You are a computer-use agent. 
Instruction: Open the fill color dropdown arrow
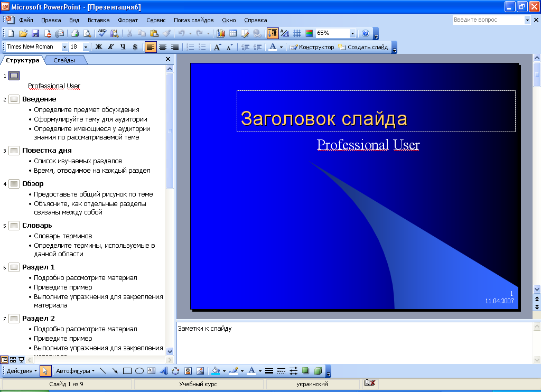tap(224, 371)
